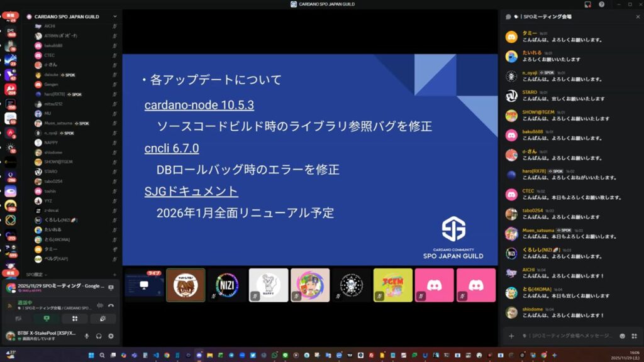Toggle microphone mute in user panel
The width and height of the screenshot is (644, 362).
[x=87, y=336]
